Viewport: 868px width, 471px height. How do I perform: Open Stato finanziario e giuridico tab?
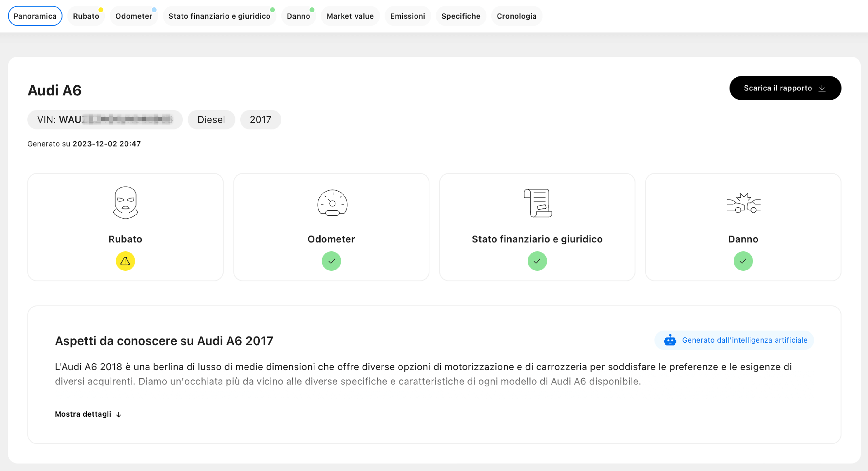point(219,16)
